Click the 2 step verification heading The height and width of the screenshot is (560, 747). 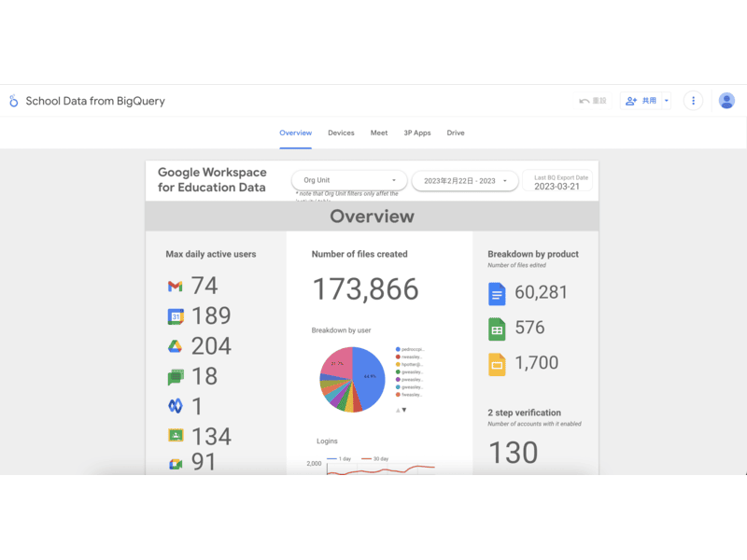click(524, 413)
